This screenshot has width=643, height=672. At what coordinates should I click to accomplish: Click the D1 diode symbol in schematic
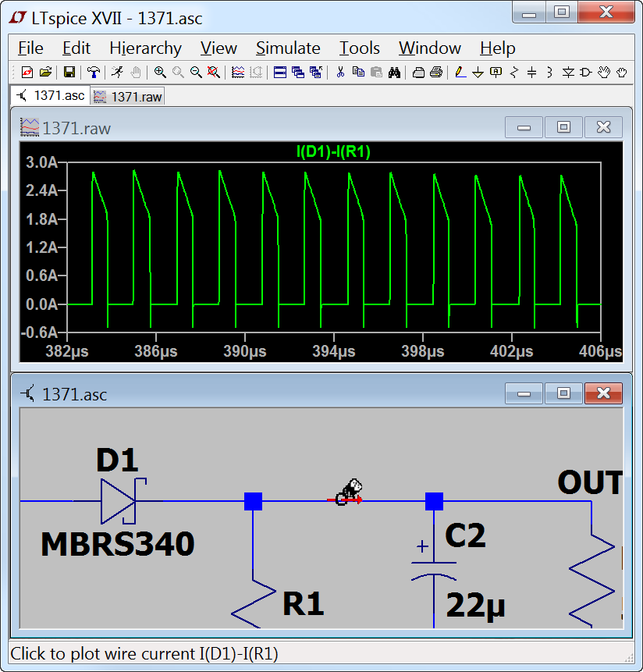(118, 500)
